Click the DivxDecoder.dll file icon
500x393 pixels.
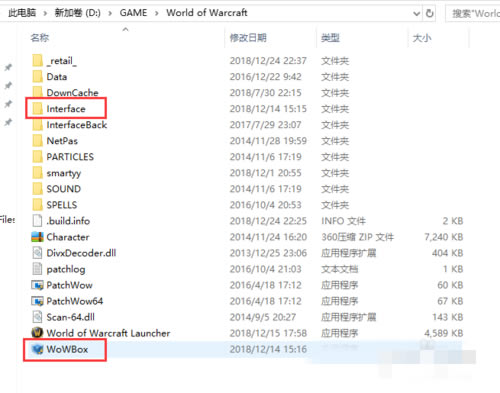click(x=37, y=253)
